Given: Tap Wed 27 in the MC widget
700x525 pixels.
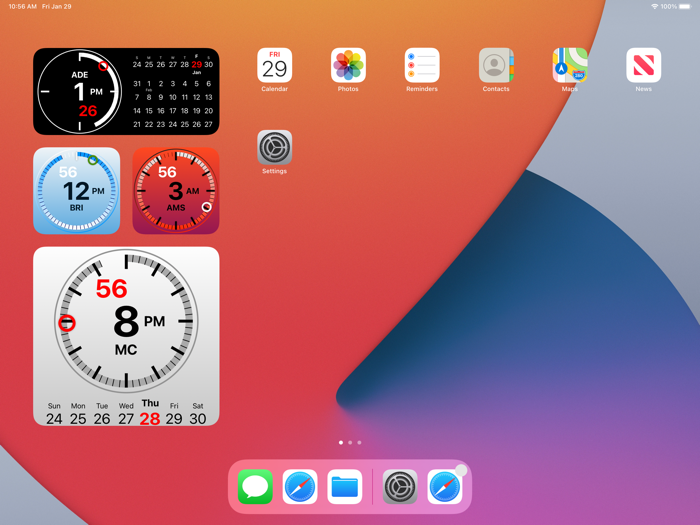Looking at the screenshot, I should 126,414.
